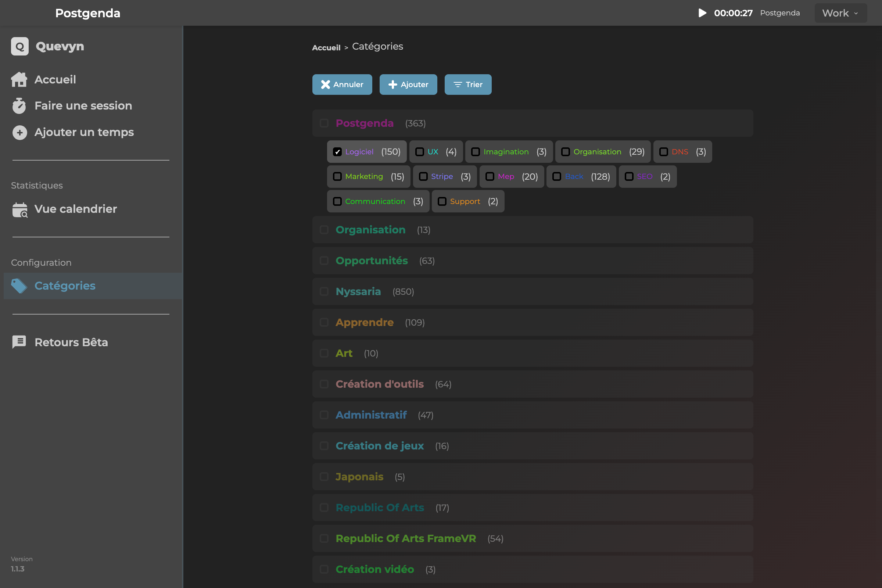Check the Stripe checkbox
This screenshot has width=882, height=588.
pos(423,177)
